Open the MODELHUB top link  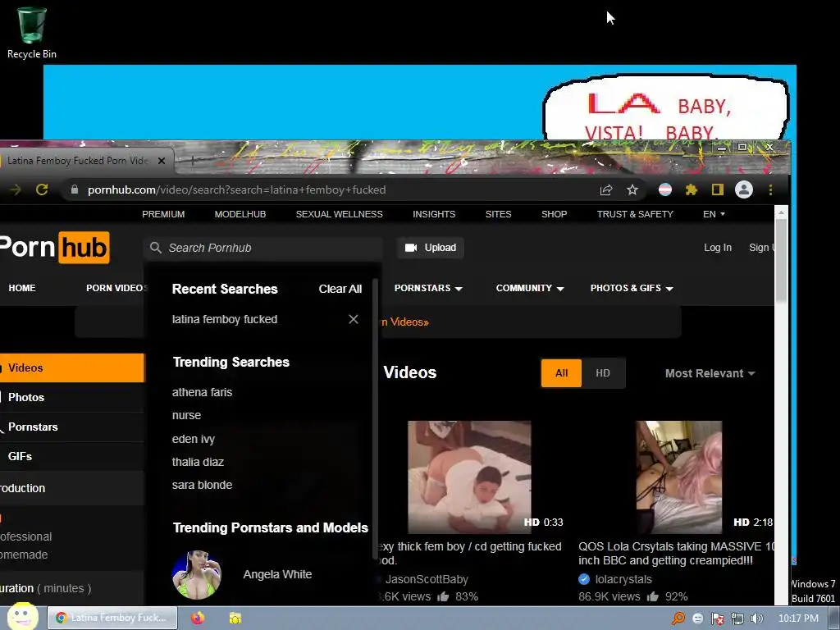(x=240, y=214)
